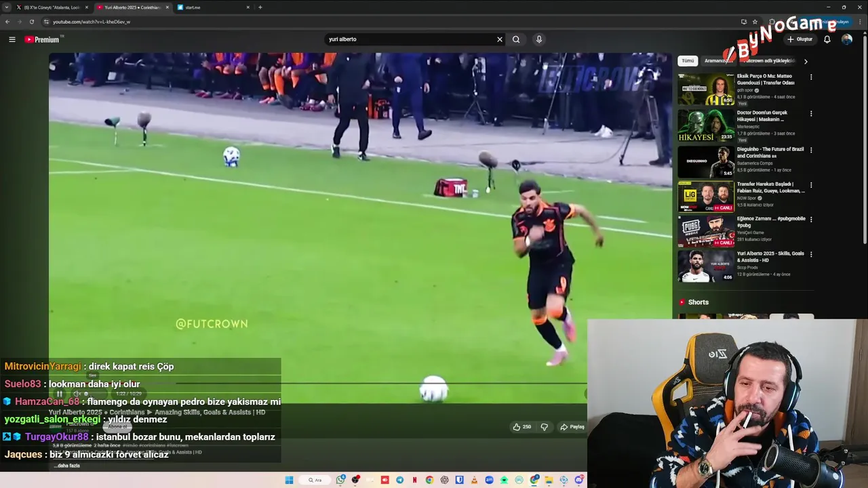Open OBS Studio from the taskbar

pyautogui.click(x=355, y=480)
